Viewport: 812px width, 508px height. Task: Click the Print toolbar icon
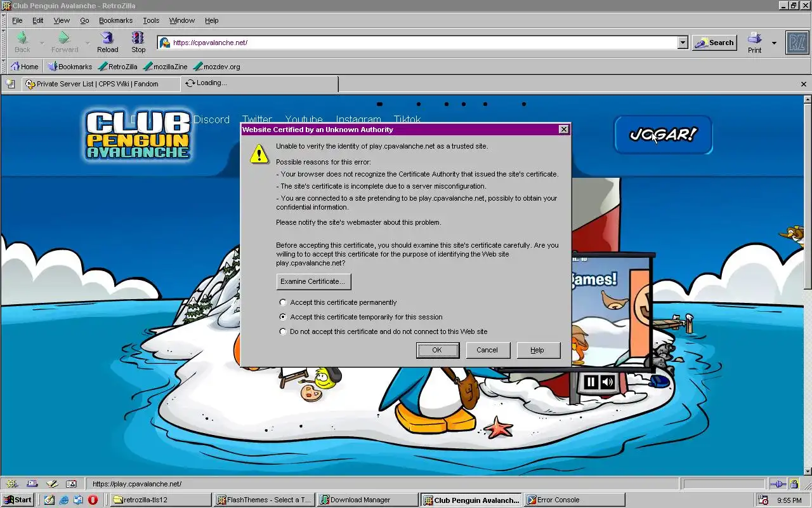754,43
